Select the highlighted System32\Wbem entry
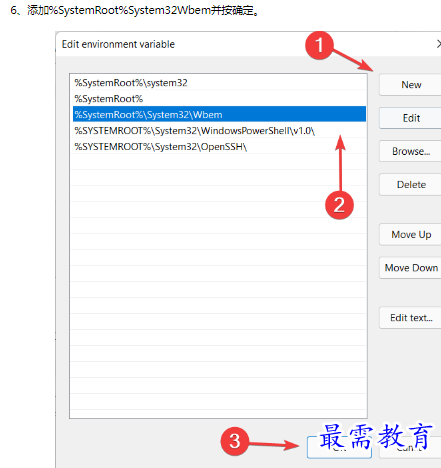 pos(219,114)
